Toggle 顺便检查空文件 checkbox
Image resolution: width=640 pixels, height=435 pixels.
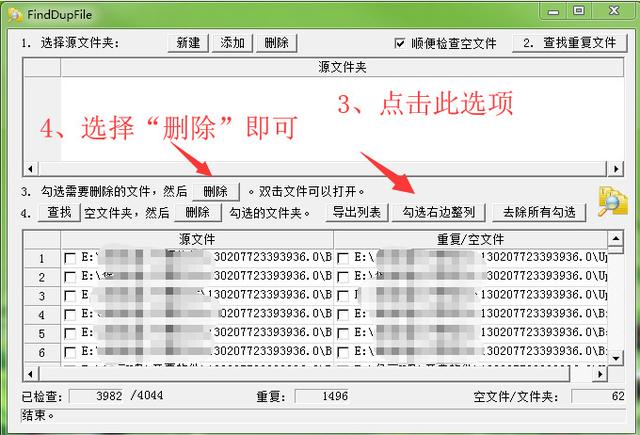[x=400, y=43]
